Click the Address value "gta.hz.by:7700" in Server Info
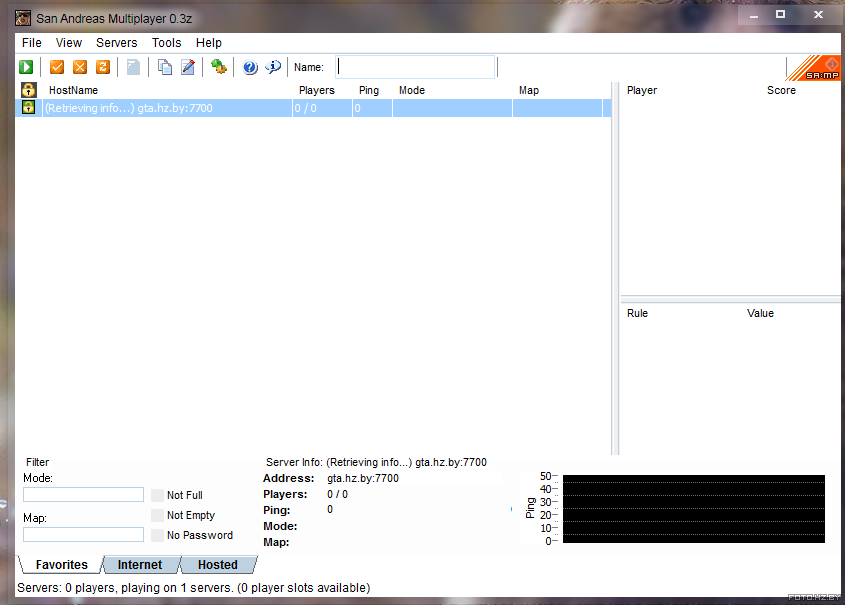Viewport: 845px width, 605px height. pos(363,478)
